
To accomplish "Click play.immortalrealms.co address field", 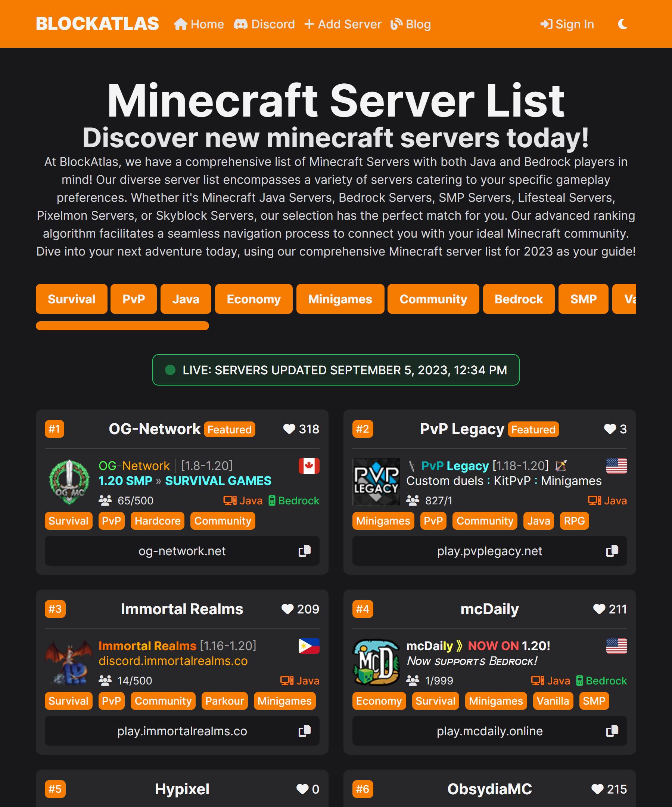I will [182, 730].
